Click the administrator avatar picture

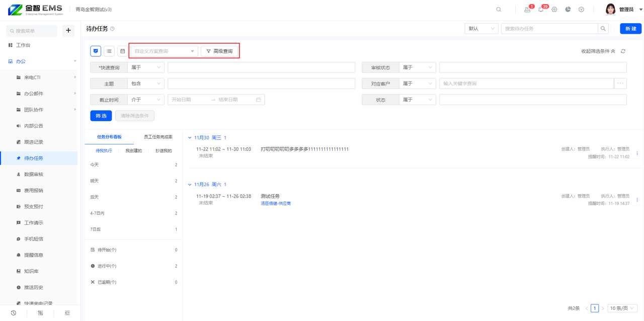(610, 10)
